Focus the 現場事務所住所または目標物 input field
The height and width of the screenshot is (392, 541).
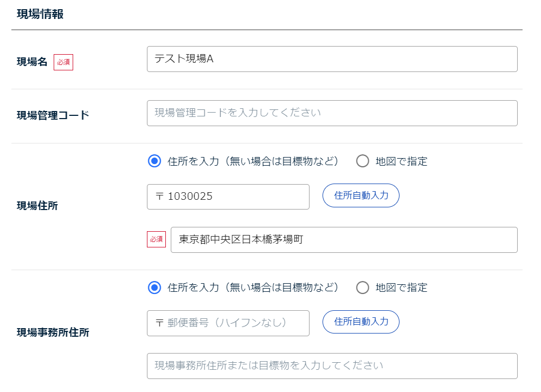click(x=332, y=366)
